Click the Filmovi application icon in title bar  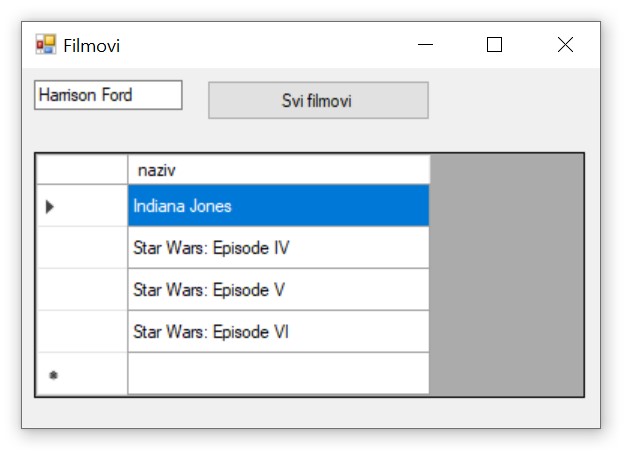coord(46,45)
